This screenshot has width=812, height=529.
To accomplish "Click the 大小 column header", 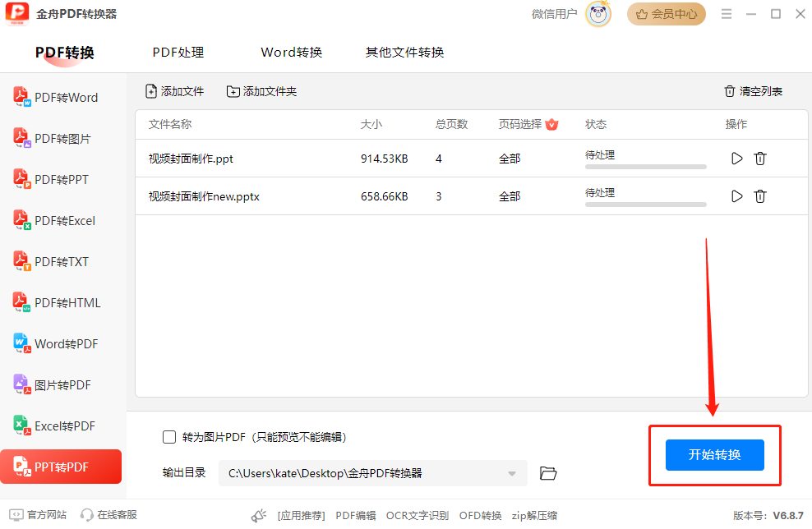I will click(371, 124).
